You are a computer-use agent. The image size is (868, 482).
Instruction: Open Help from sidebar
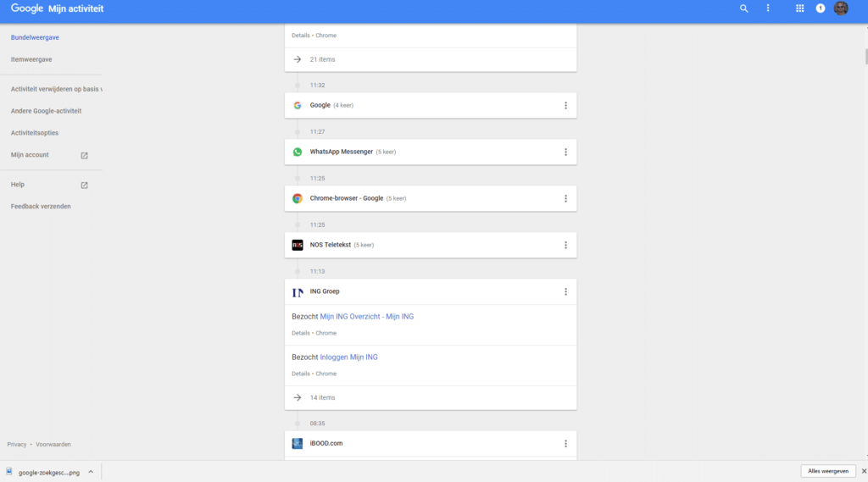click(x=18, y=185)
